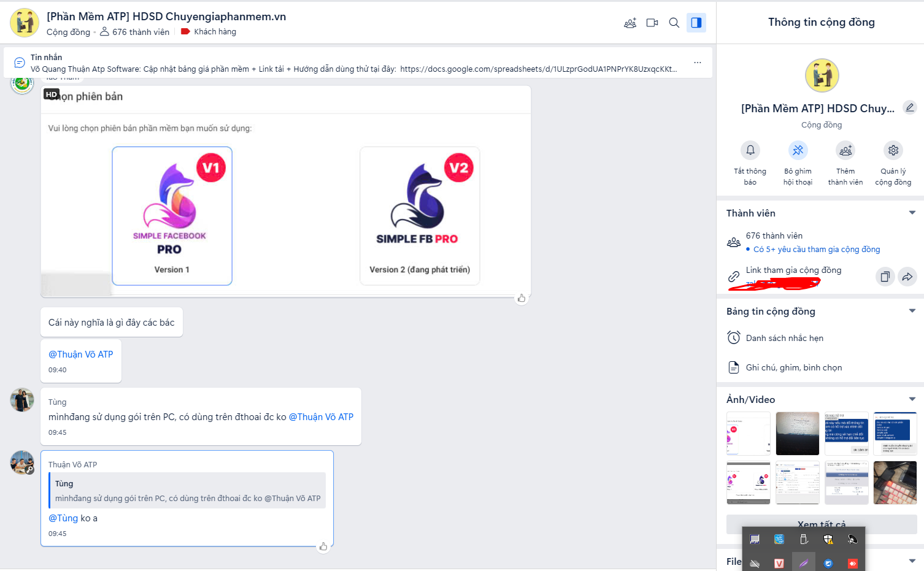
Task: Expand the File section arrow
Action: [912, 561]
